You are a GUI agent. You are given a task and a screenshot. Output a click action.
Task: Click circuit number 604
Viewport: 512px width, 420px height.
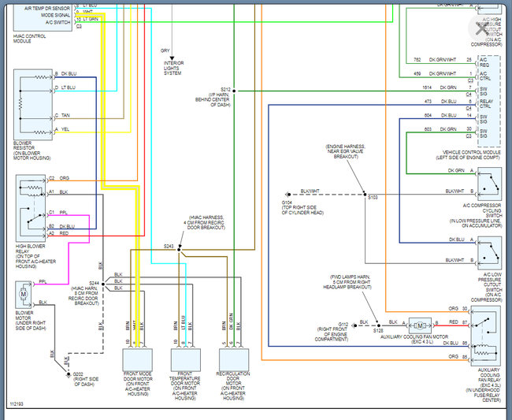click(x=428, y=115)
